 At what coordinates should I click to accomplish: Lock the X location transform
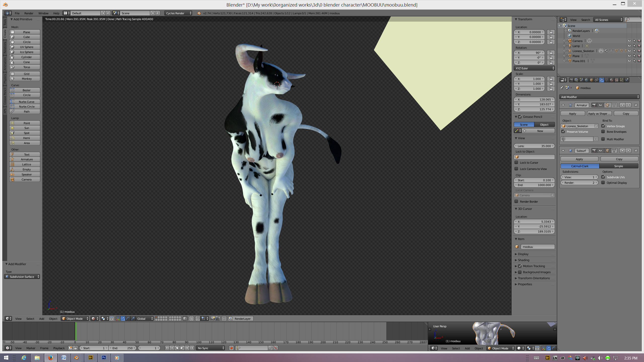point(551,32)
